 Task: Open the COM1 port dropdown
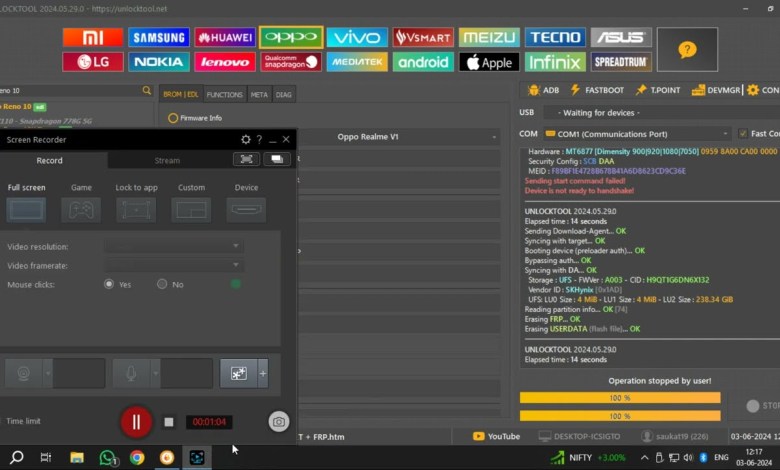coord(725,134)
